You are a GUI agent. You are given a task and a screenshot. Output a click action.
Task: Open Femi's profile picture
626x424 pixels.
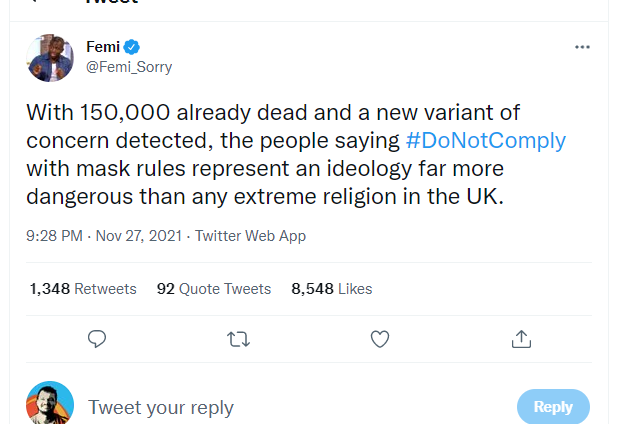tap(50, 58)
